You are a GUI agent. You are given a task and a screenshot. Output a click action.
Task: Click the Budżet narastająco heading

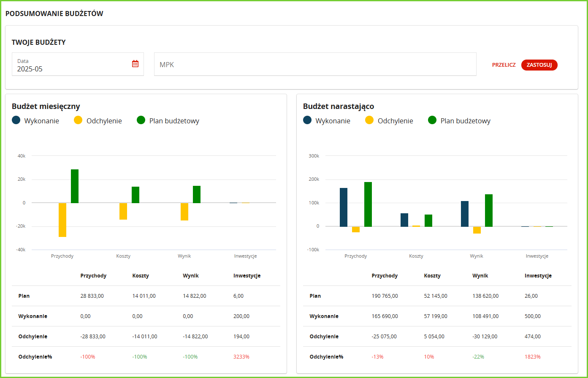pos(339,106)
